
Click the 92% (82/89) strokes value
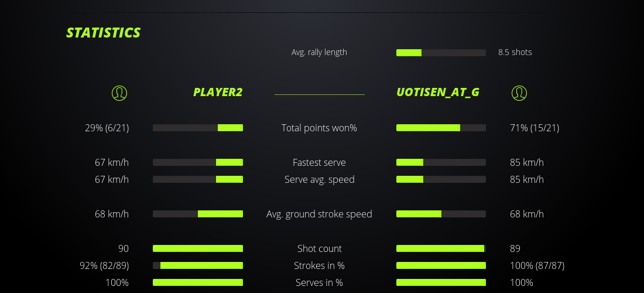104,265
